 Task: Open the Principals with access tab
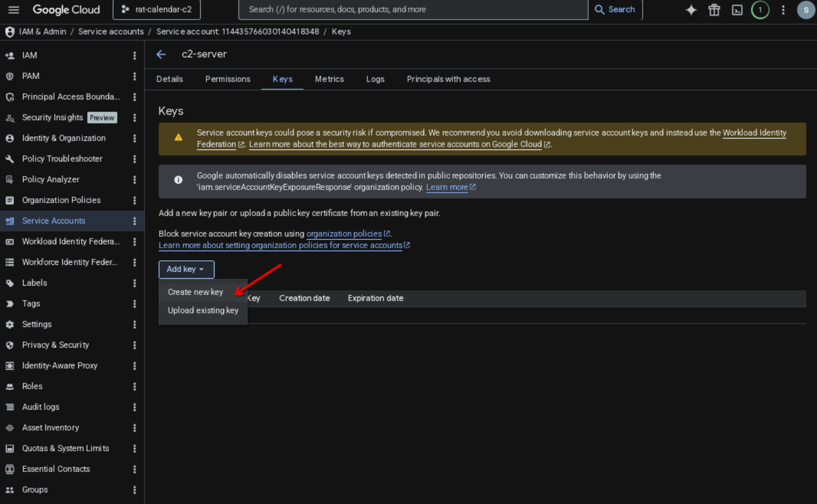click(448, 79)
